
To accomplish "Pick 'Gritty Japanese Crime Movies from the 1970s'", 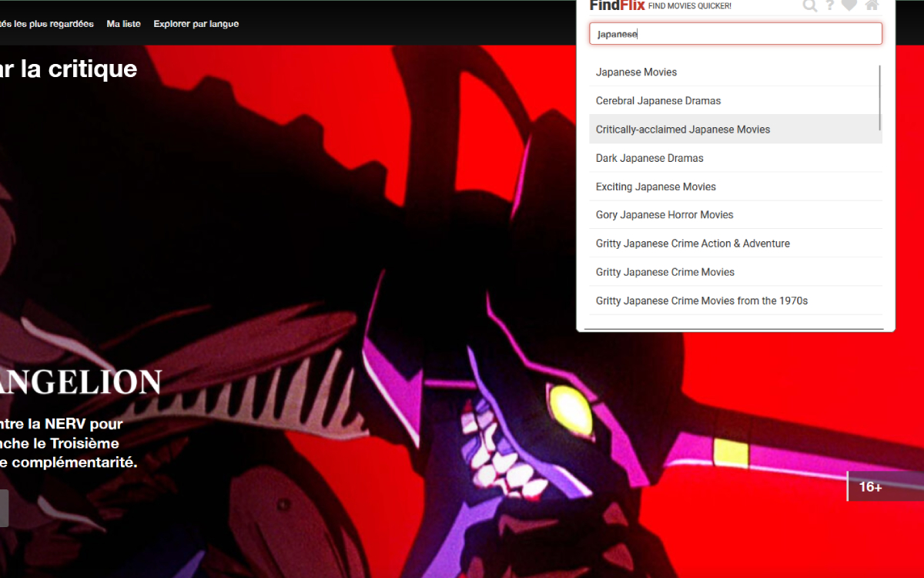I will (x=735, y=301).
